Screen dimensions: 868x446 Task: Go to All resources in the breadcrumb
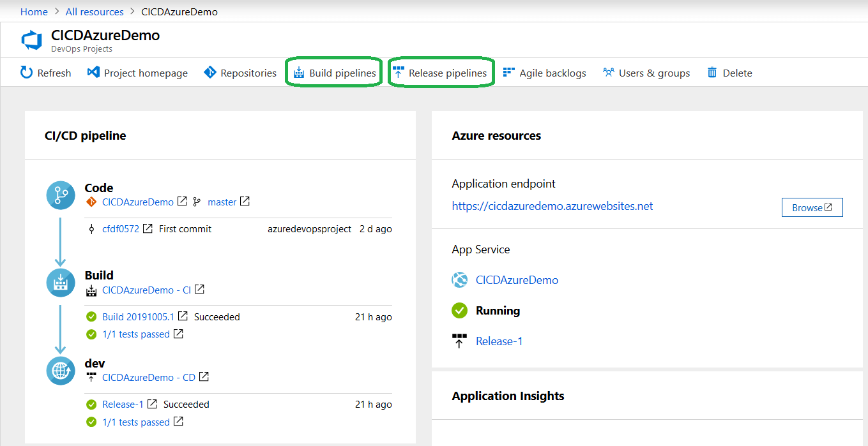point(95,11)
